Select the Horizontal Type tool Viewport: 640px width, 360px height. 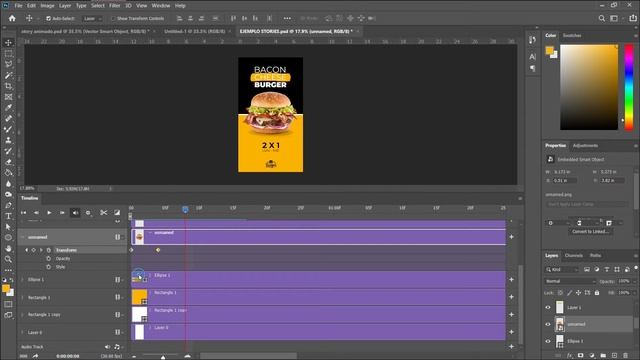(x=8, y=216)
